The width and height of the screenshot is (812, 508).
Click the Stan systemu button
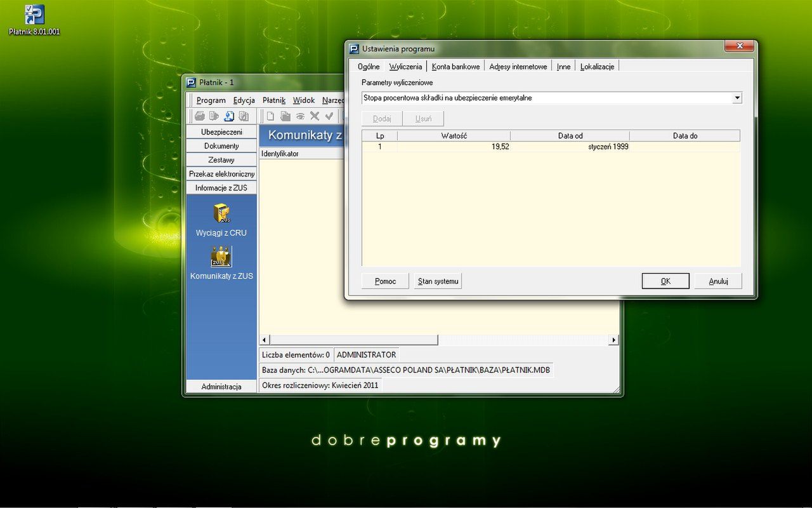pos(438,281)
